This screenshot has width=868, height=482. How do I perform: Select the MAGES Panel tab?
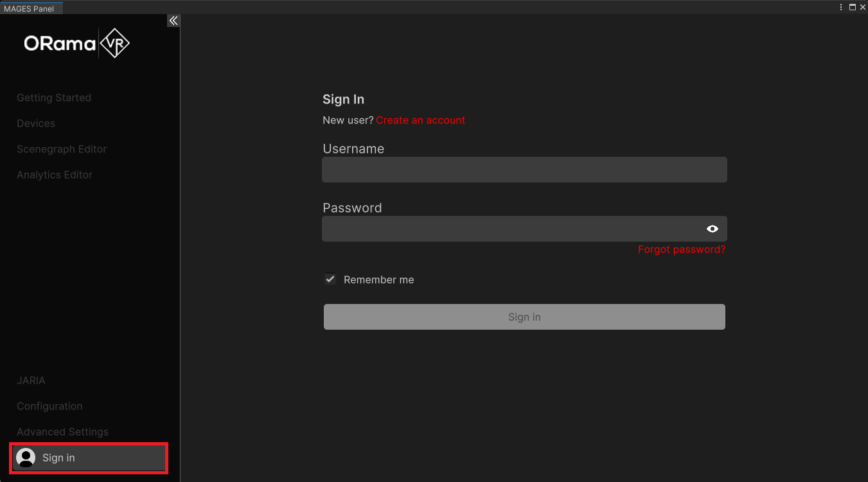click(29, 8)
